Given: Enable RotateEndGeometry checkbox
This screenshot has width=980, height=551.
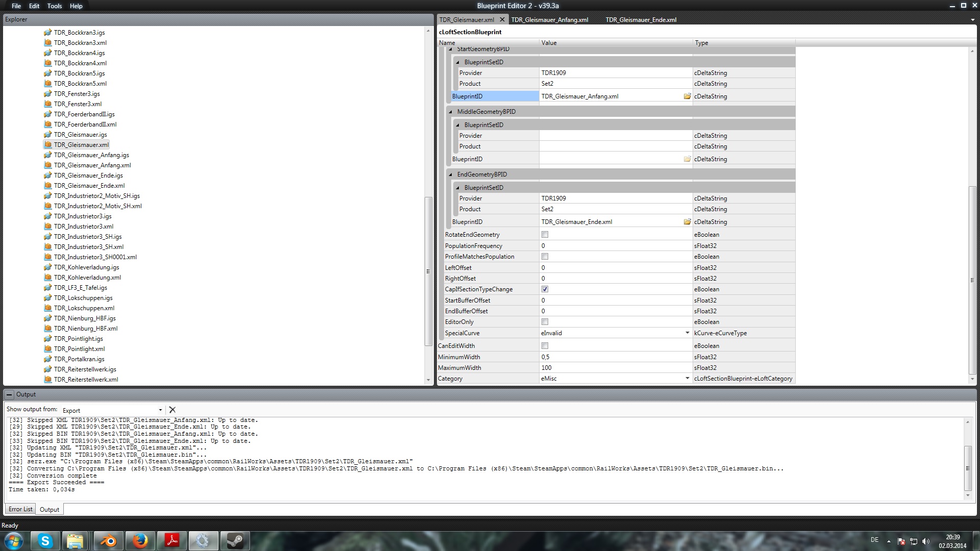Looking at the screenshot, I should [545, 235].
